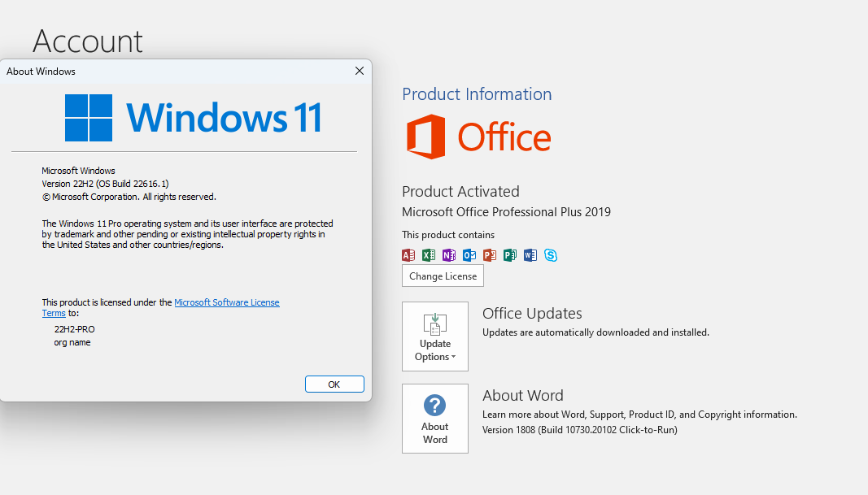Click the Access app icon
Image resolution: width=868 pixels, height=495 pixels.
click(x=408, y=255)
